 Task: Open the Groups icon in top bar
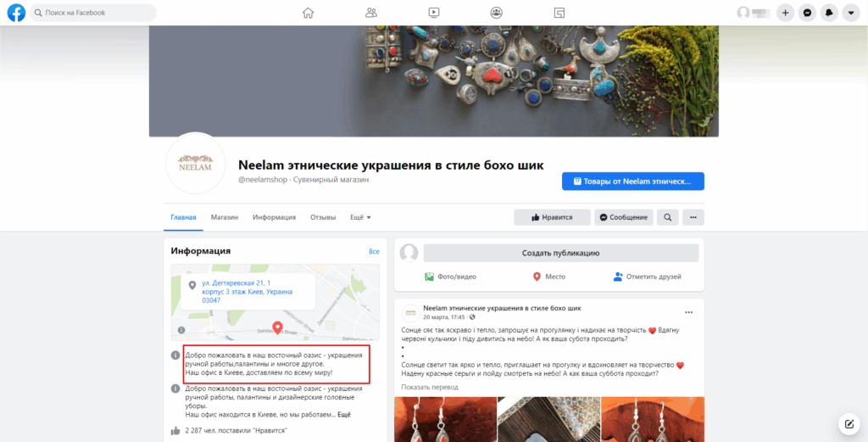(x=497, y=13)
